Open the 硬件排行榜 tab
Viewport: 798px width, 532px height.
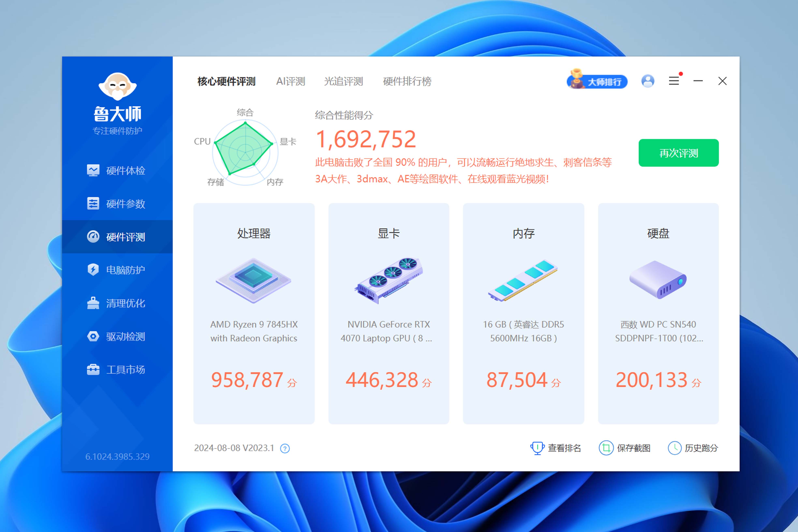click(x=407, y=82)
